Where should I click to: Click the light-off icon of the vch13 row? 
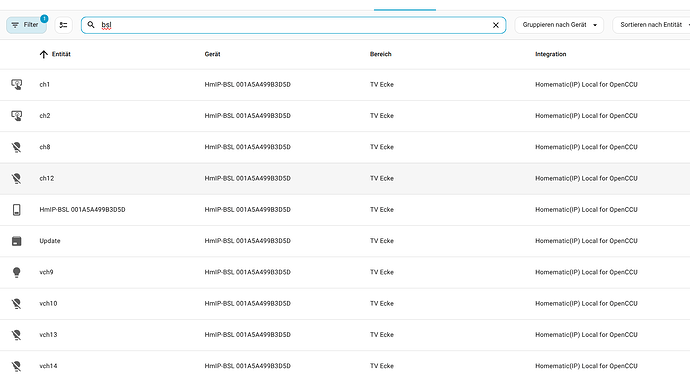[x=16, y=334]
